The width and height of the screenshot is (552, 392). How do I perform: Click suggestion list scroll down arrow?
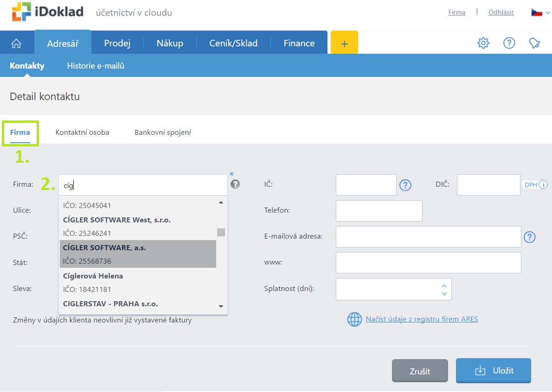221,306
